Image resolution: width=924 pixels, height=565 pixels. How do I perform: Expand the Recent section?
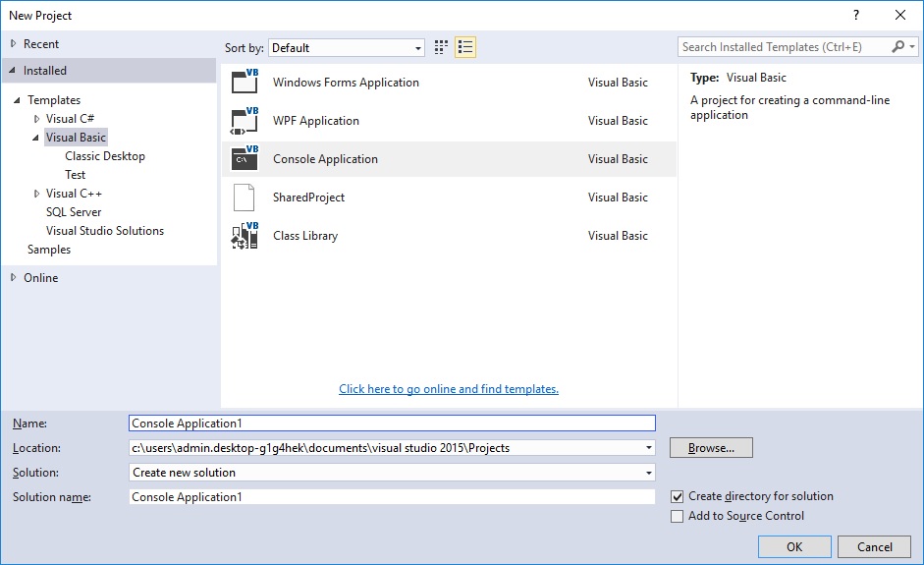[14, 43]
